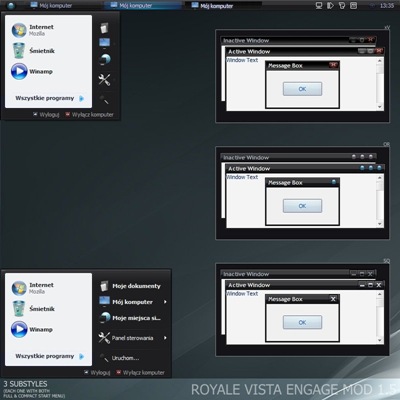Click Window Text in the xV preview

tap(242, 60)
